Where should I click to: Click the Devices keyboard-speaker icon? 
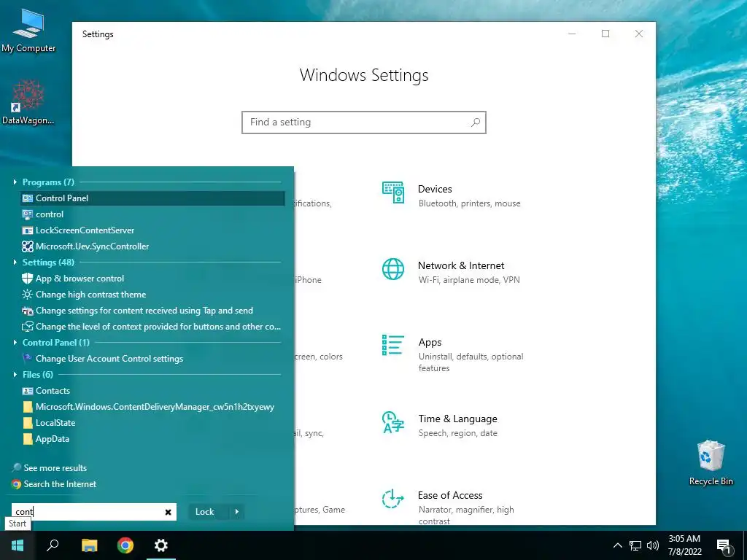(x=393, y=192)
